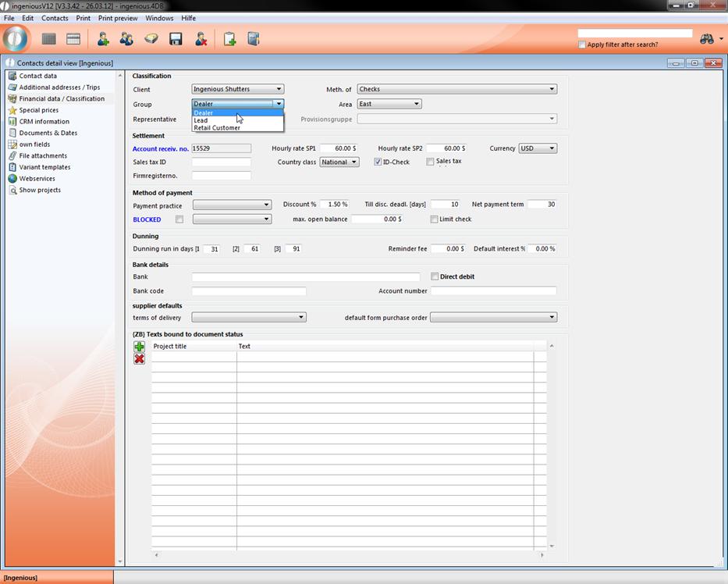
Task: Go to Documents & Dates section
Action: pos(48,133)
